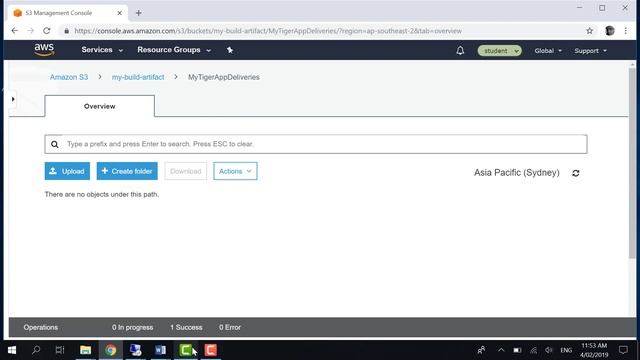This screenshot has height=360, width=640.
Task: Go to Amazon S3 breadcrumb link
Action: click(69, 77)
